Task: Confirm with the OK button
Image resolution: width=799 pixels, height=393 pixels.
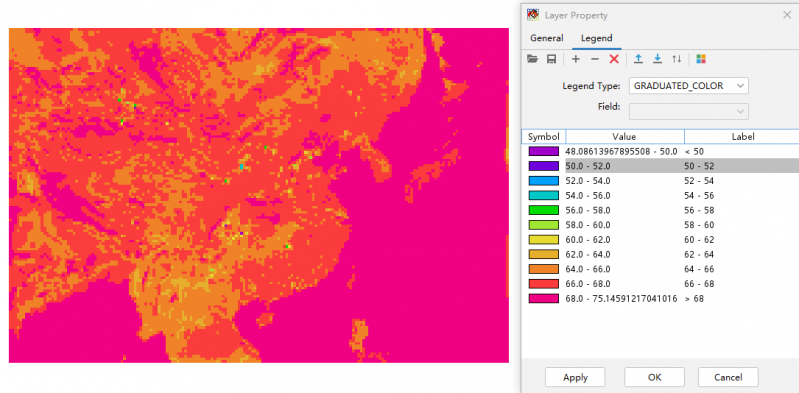Action: (x=654, y=378)
